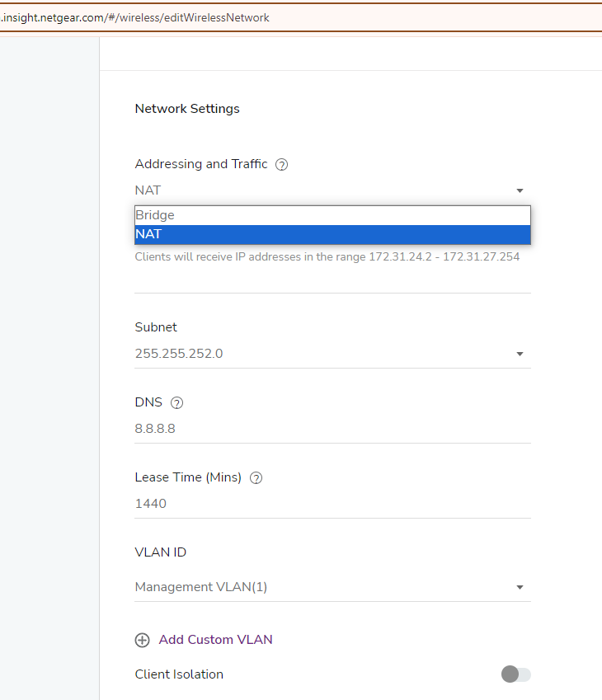The image size is (602, 700).
Task: Click the Addressing and Traffic label
Action: pyautogui.click(x=201, y=164)
